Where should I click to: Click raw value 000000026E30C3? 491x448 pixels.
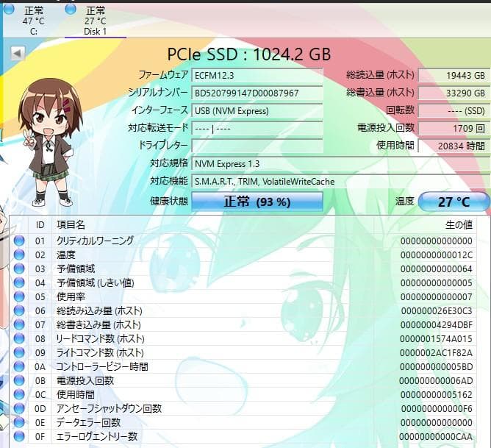pos(437,310)
